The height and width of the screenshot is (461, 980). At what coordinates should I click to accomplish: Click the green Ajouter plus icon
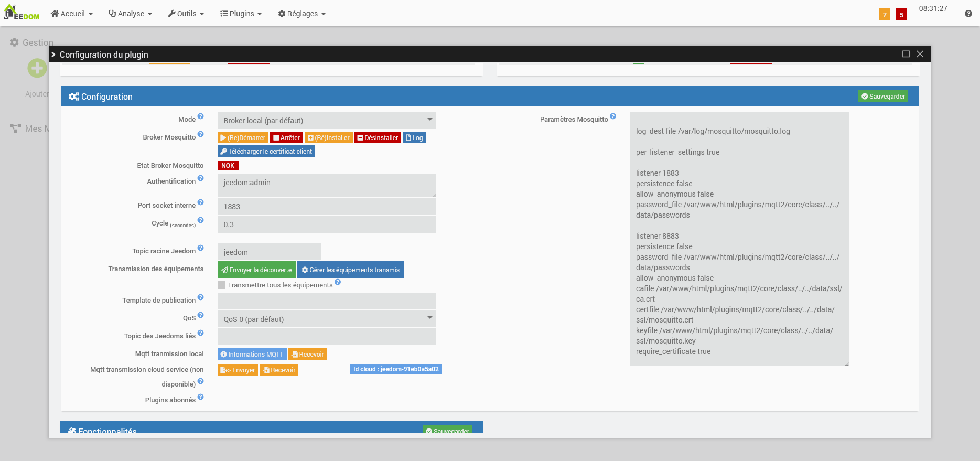[x=37, y=68]
